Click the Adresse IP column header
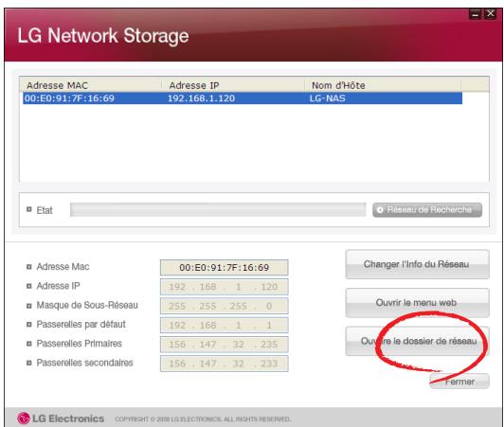The height and width of the screenshot is (427, 504). pos(233,85)
